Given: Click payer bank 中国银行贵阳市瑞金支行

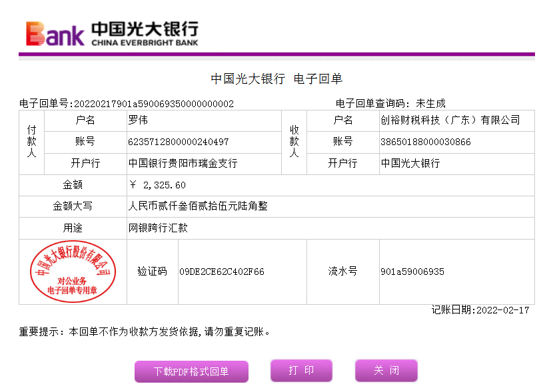Looking at the screenshot, I should click(183, 163).
